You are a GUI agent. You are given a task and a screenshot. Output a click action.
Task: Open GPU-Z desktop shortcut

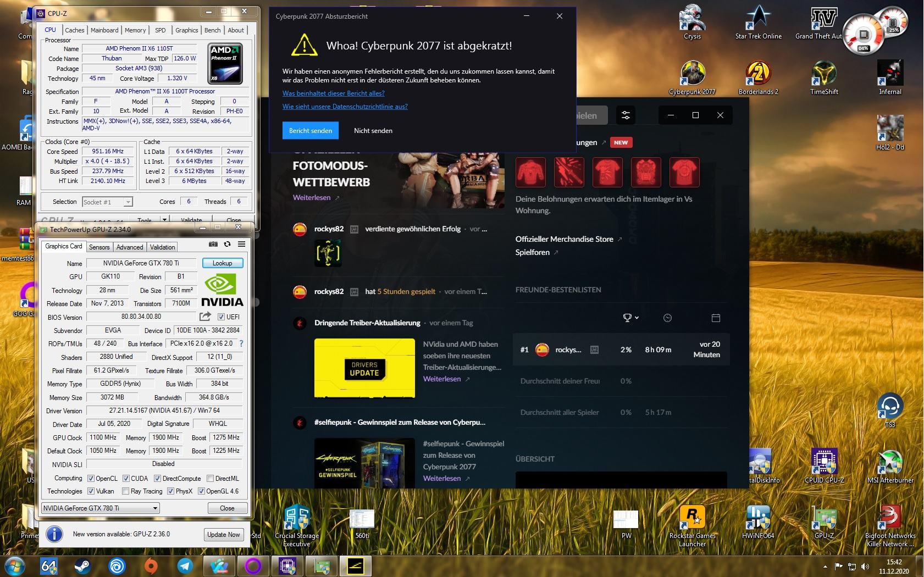824,521
